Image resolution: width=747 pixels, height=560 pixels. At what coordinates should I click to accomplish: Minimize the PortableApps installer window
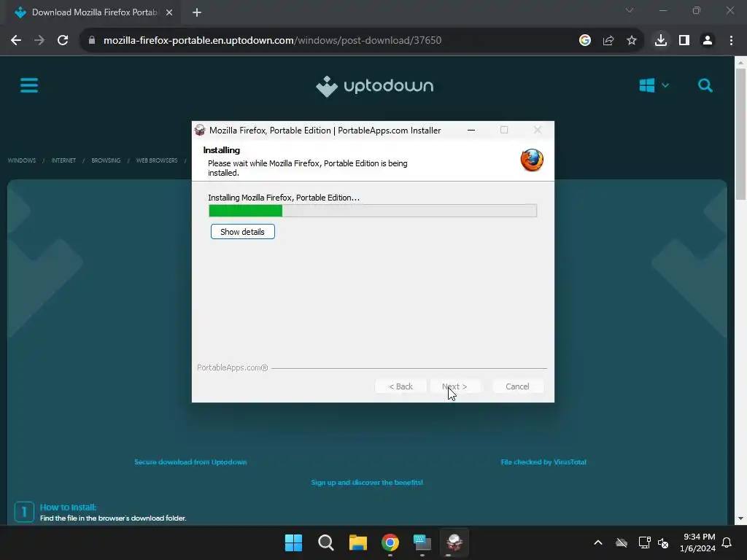[x=471, y=130]
